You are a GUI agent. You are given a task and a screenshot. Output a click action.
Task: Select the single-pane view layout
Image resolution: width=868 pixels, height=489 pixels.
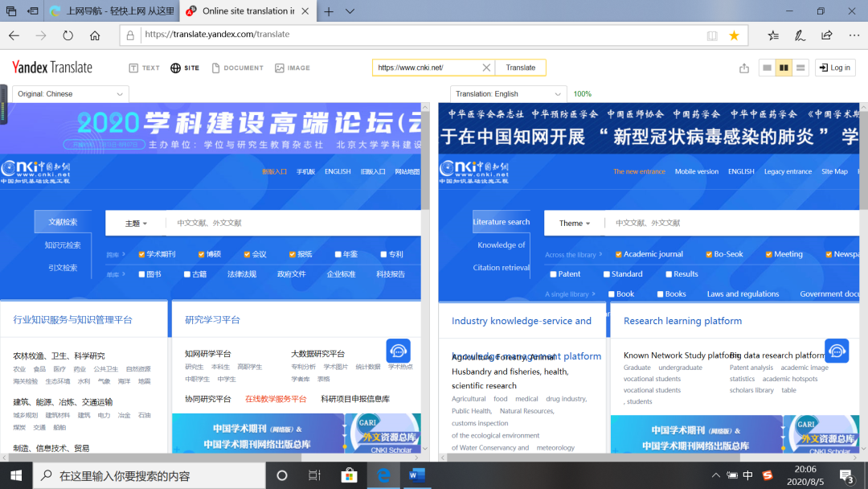point(767,68)
